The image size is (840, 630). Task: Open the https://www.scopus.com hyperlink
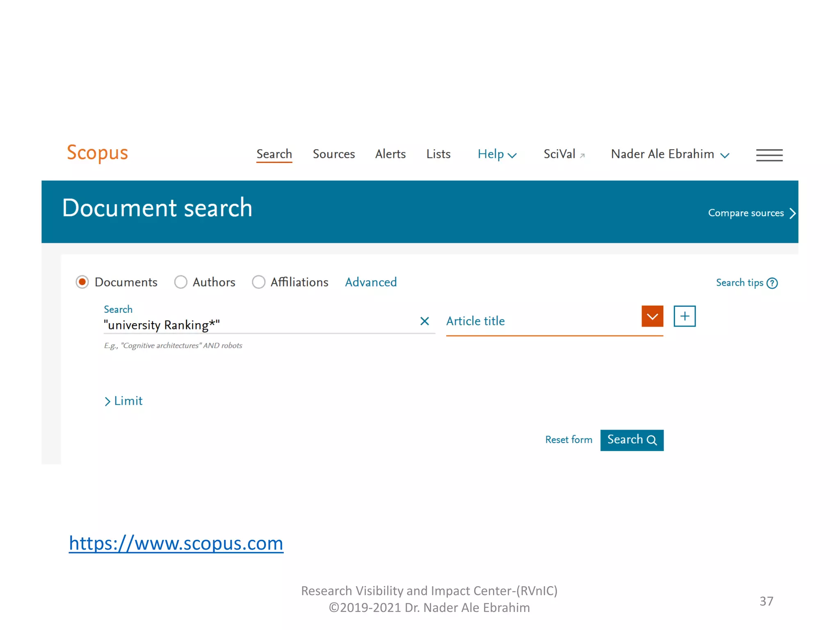point(176,543)
